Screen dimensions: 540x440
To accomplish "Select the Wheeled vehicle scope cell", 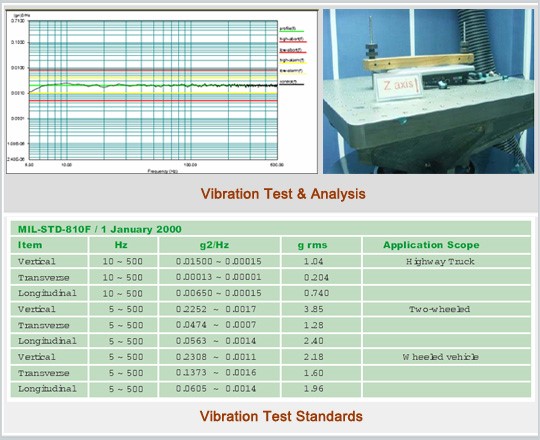I will [x=447, y=357].
